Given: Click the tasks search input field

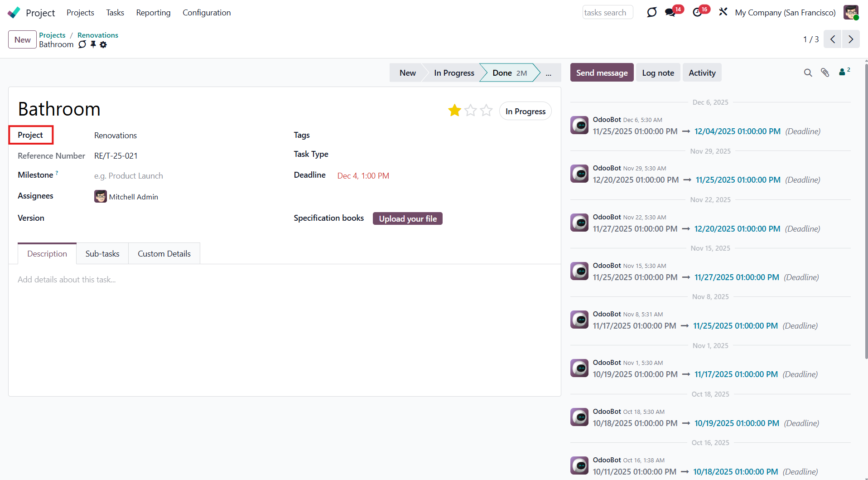Looking at the screenshot, I should click(607, 13).
